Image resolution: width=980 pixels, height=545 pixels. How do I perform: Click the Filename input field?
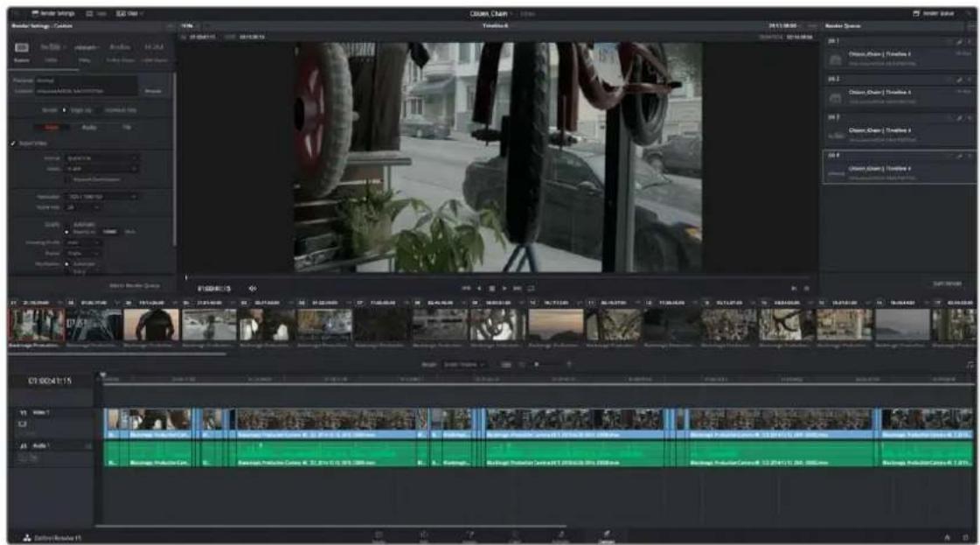click(x=87, y=80)
